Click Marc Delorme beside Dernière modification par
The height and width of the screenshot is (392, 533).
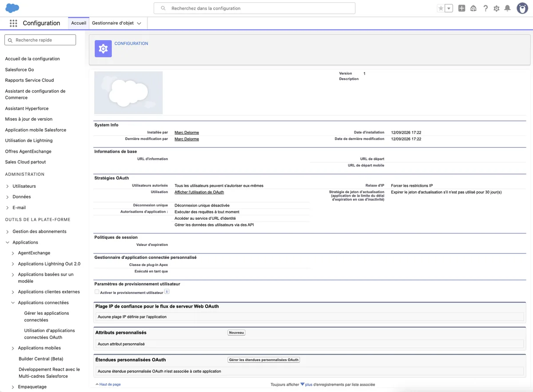pos(187,139)
